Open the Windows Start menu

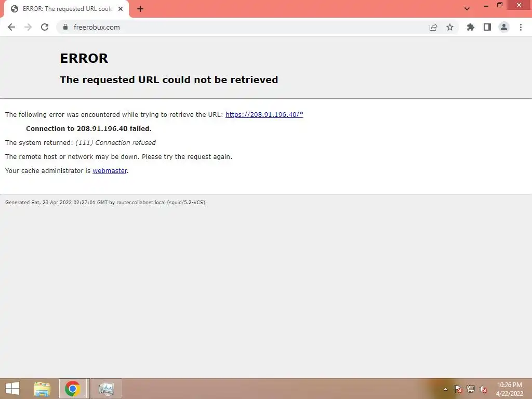coord(12,389)
